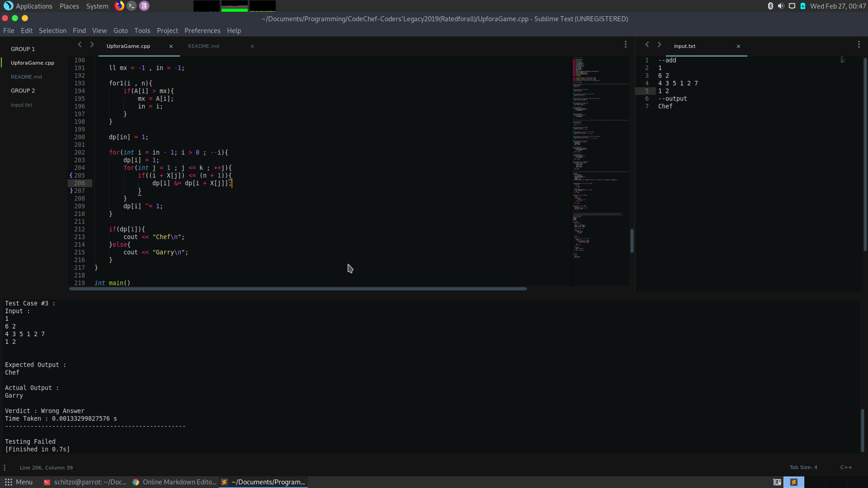
Task: Click the volume speaker tray icon
Action: click(781, 6)
